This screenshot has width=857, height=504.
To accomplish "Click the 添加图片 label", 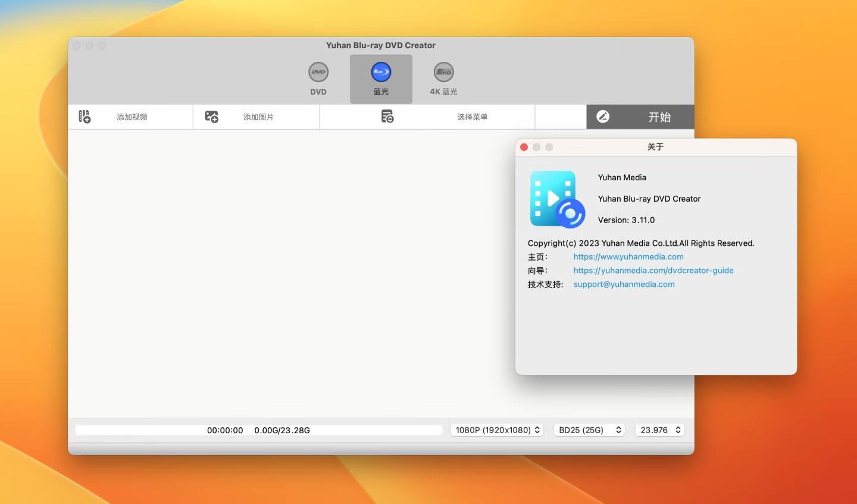I will point(258,117).
